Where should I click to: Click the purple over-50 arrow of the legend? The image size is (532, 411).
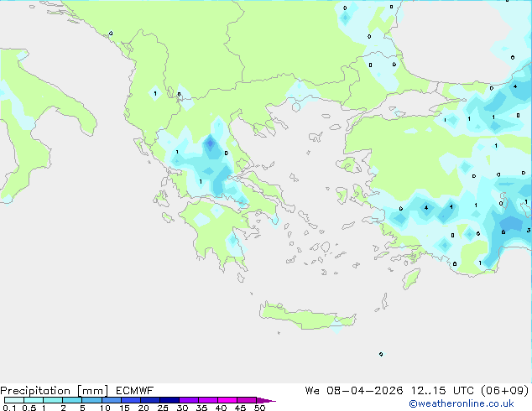[266, 400]
